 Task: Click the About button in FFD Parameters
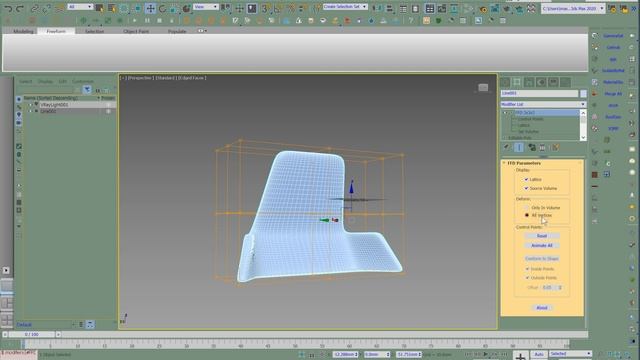(x=542, y=308)
